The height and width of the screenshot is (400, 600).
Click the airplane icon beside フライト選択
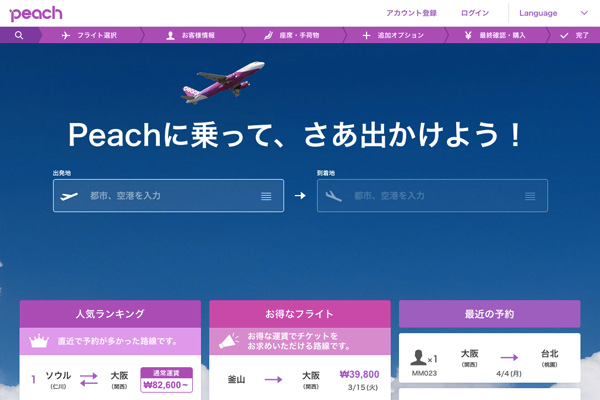tap(66, 35)
